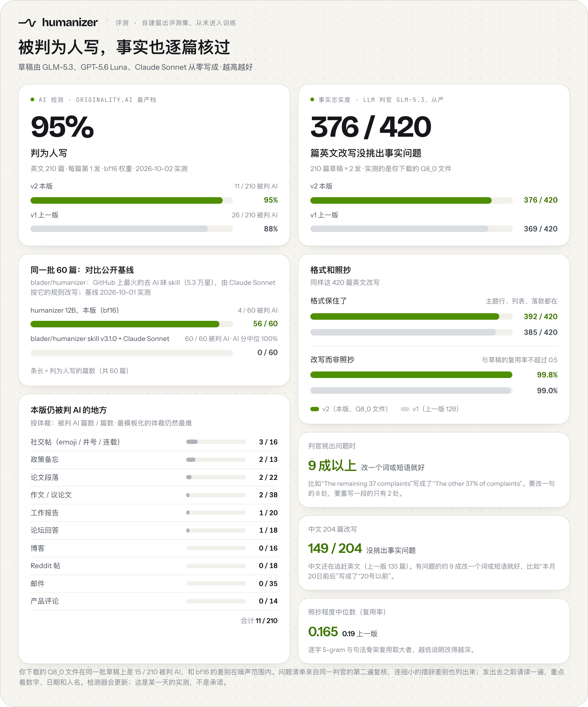This screenshot has height=707, width=588.
Task: Click the green dot before AI 检测 label
Action: (x=32, y=99)
